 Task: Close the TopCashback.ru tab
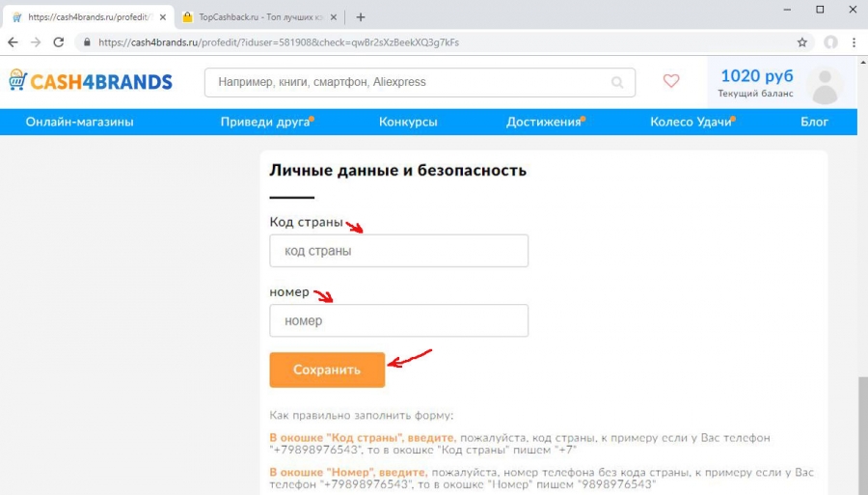[334, 17]
